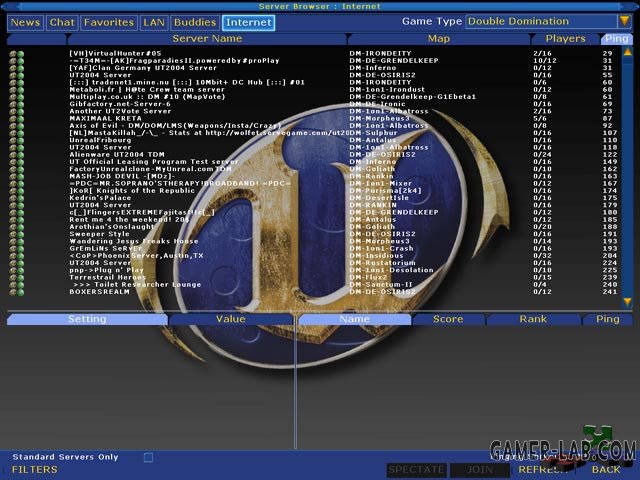This screenshot has height=480, width=640.
Task: Click the SPECTATE button
Action: pos(416,470)
